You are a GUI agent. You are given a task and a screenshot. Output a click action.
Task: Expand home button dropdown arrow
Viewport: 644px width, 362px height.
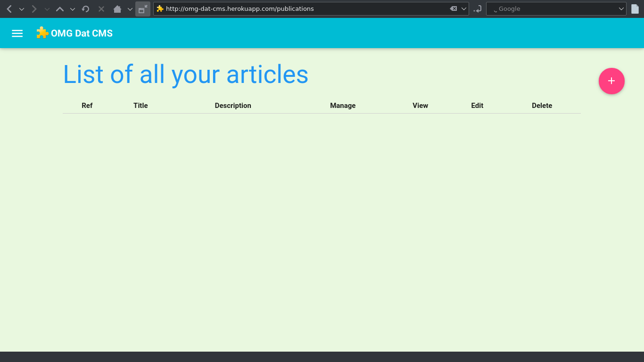(130, 9)
